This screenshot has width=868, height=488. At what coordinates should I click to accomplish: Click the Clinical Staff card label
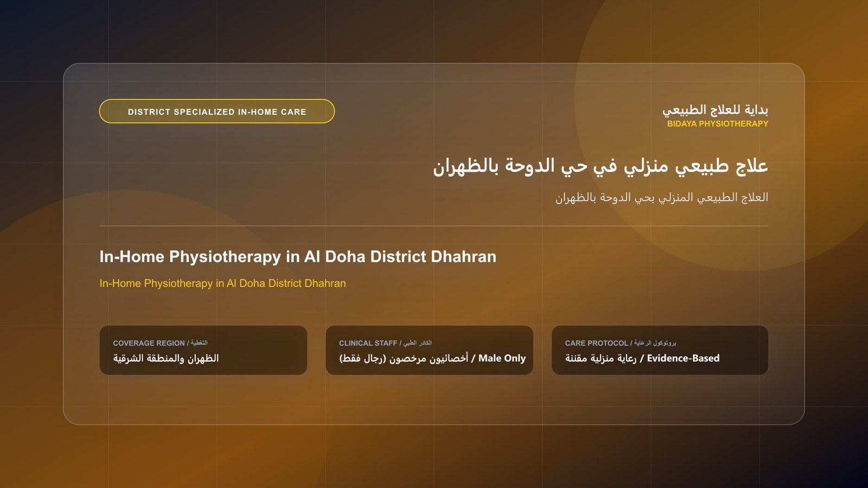click(385, 343)
